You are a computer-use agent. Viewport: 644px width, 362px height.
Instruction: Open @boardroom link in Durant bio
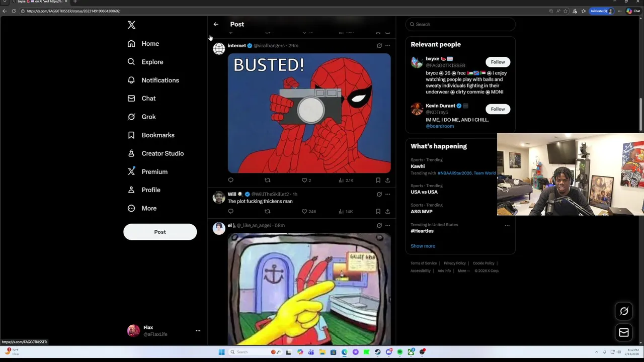click(440, 126)
